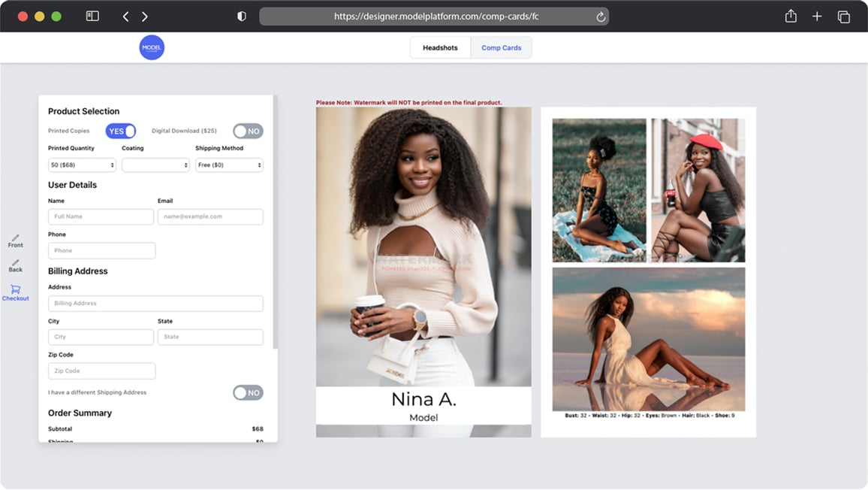Click the 'Billing Address' heading

[x=78, y=271]
